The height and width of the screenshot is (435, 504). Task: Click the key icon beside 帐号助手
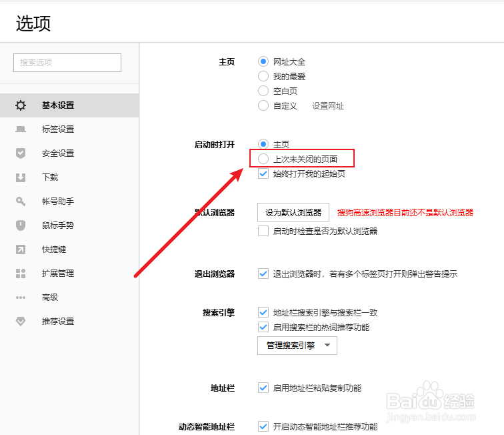tap(21, 201)
